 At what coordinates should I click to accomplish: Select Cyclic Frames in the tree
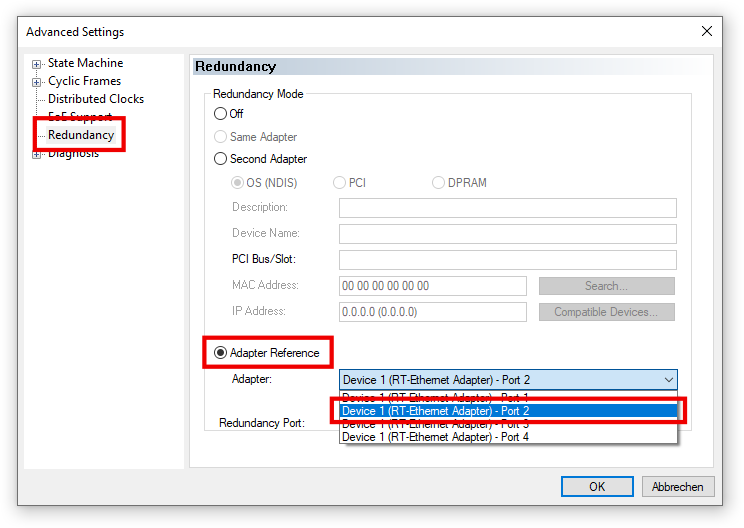84,81
